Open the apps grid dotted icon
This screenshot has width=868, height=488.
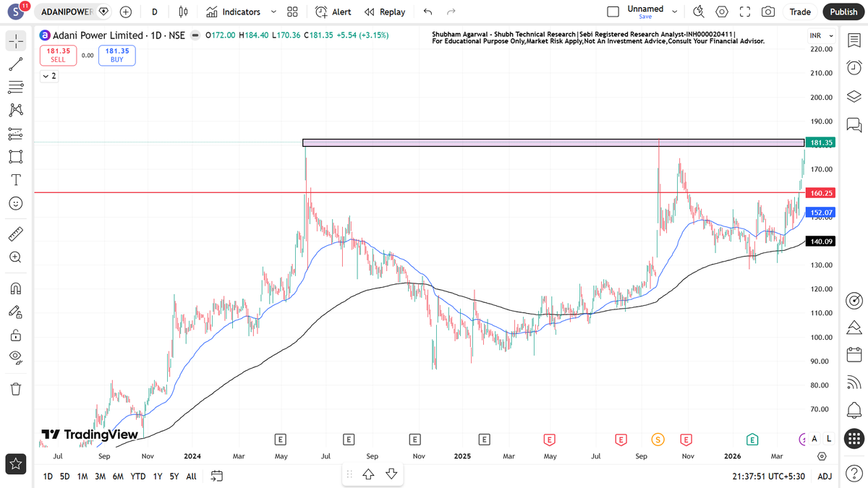(854, 438)
